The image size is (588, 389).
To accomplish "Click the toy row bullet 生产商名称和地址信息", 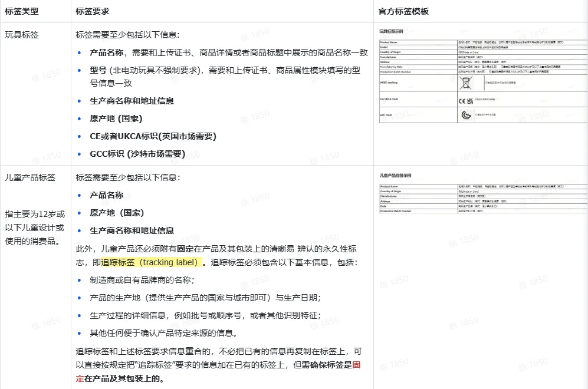I will 132,101.
